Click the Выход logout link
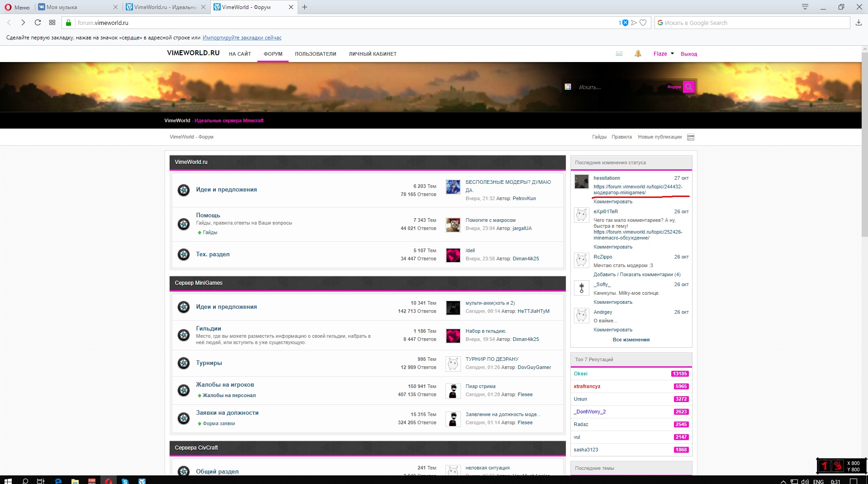 pyautogui.click(x=689, y=54)
